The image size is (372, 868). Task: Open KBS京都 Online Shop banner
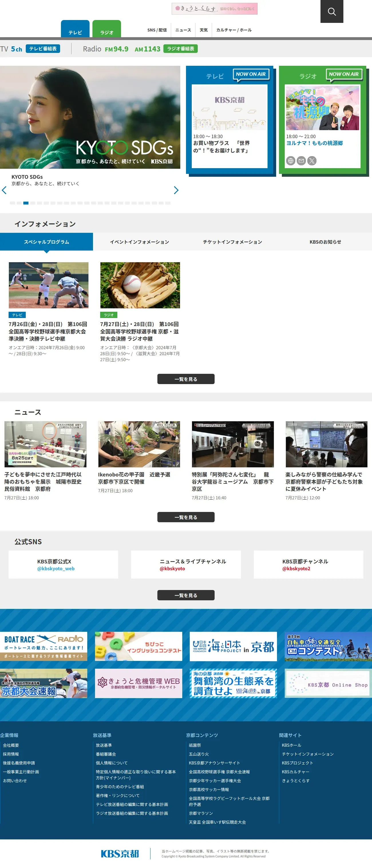(329, 684)
